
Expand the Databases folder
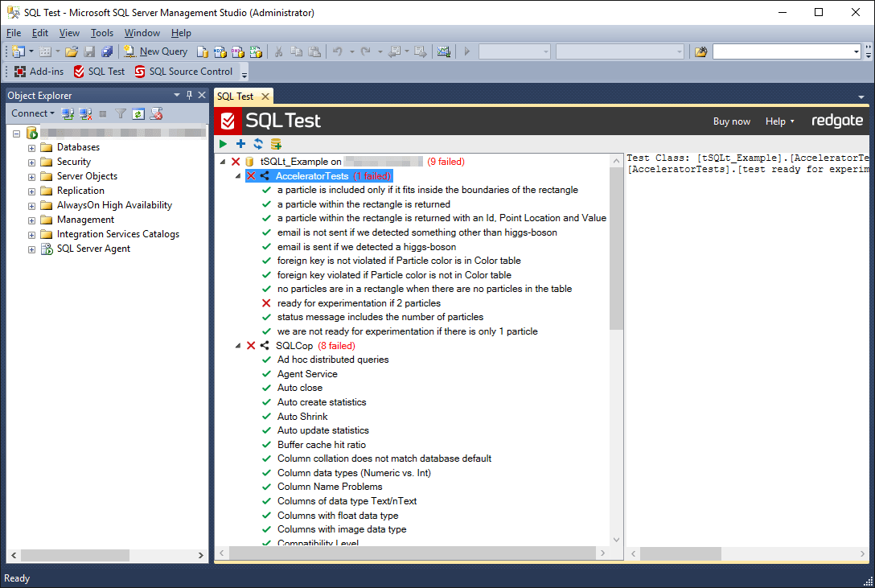32,148
